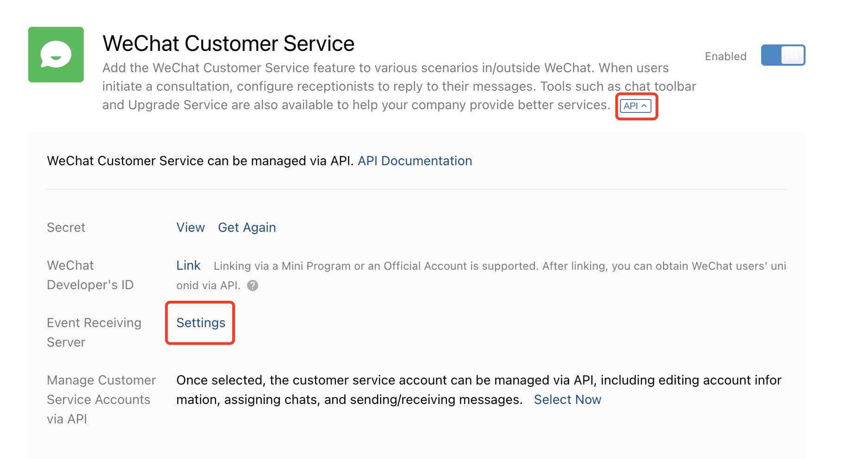Click the WeChat Developer's ID label
The height and width of the screenshot is (459, 868).
pyautogui.click(x=90, y=275)
